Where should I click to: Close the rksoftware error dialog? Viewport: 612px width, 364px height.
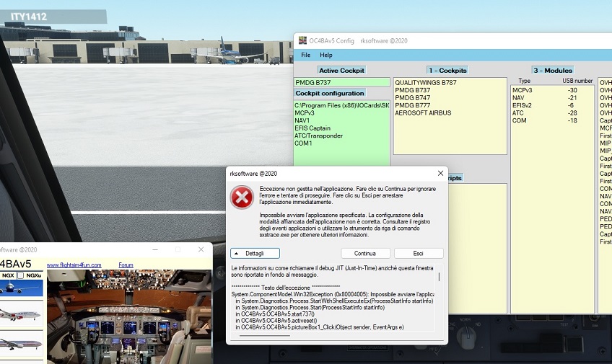tap(441, 173)
